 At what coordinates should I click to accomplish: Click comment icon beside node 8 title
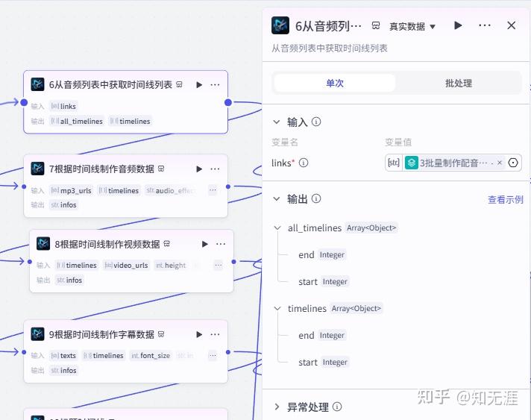point(167,243)
